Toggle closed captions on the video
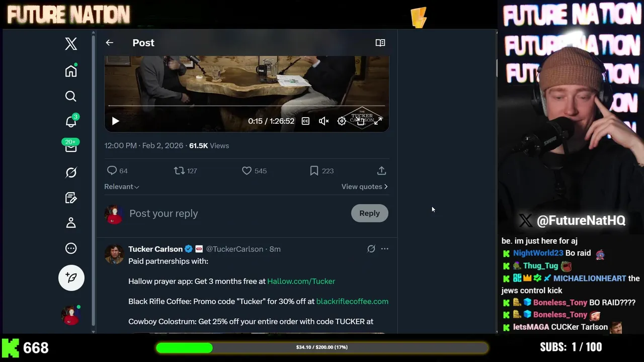Viewport: 644px width, 362px height. (305, 121)
